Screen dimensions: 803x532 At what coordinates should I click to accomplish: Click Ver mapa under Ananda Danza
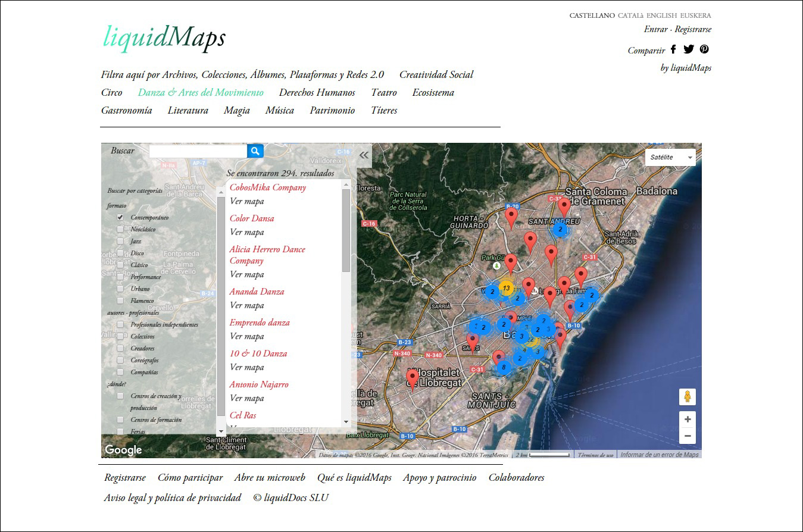pyautogui.click(x=247, y=305)
